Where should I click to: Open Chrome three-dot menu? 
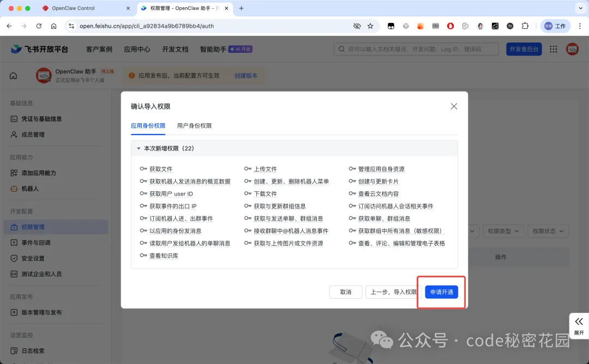pos(580,26)
